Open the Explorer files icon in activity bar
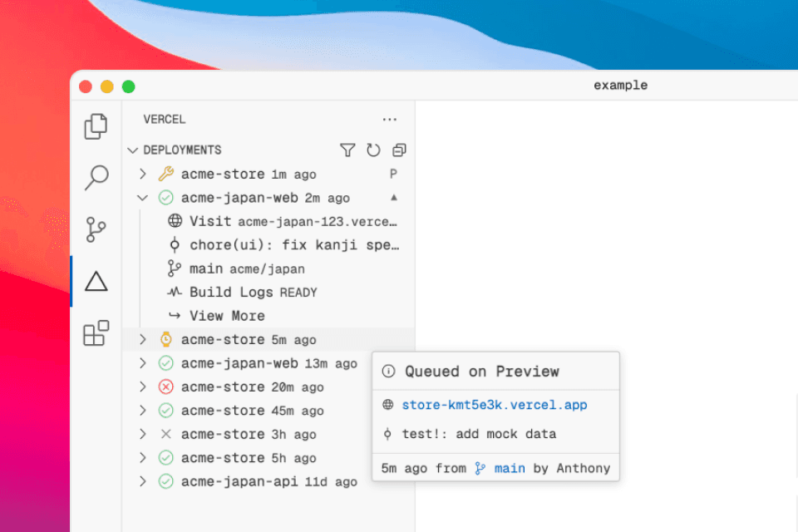798x532 pixels. [96, 126]
